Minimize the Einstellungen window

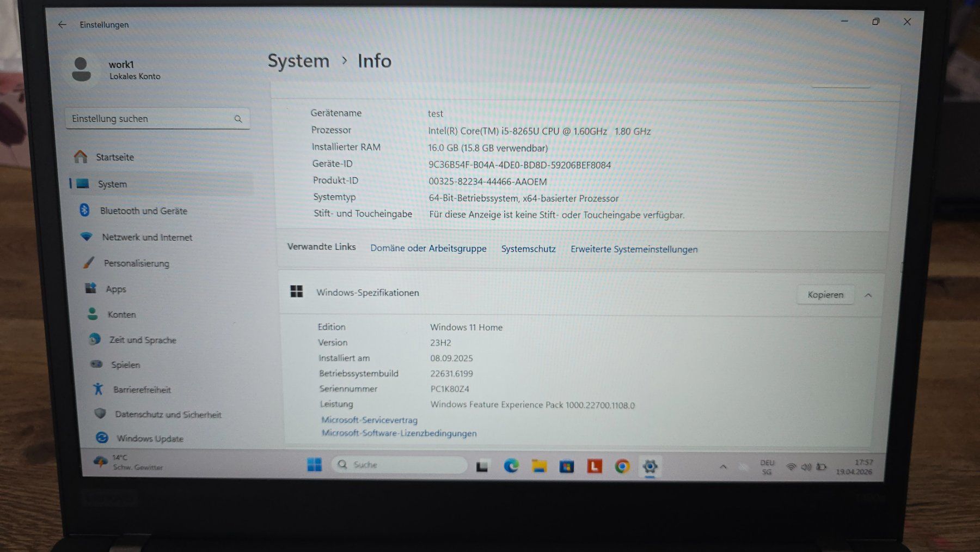(844, 21)
